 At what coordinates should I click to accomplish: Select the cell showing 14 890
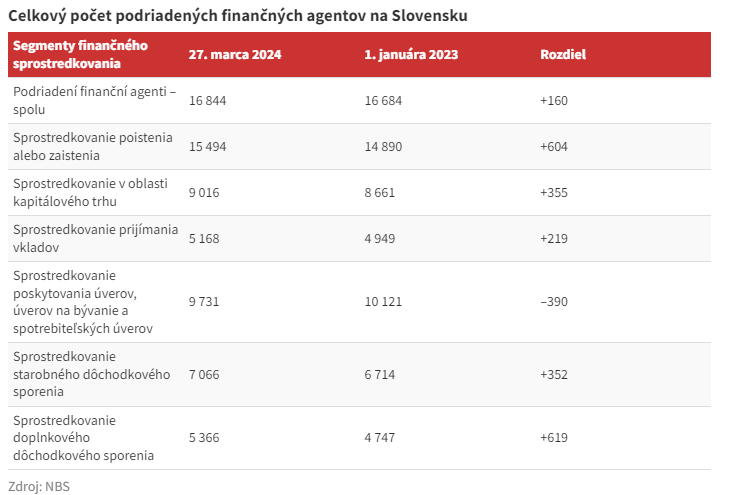pos(384,146)
